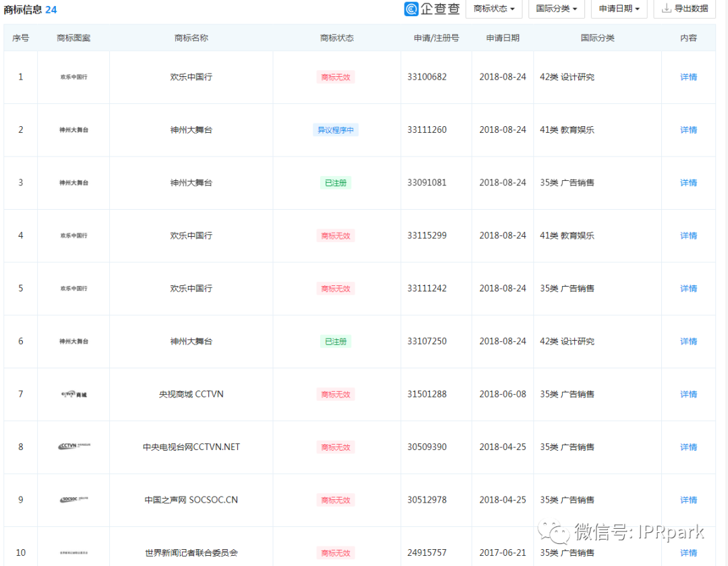Click 商标无效 badge for 央视商城 CCTVN
Viewport: 728px width, 566px height.
point(336,395)
